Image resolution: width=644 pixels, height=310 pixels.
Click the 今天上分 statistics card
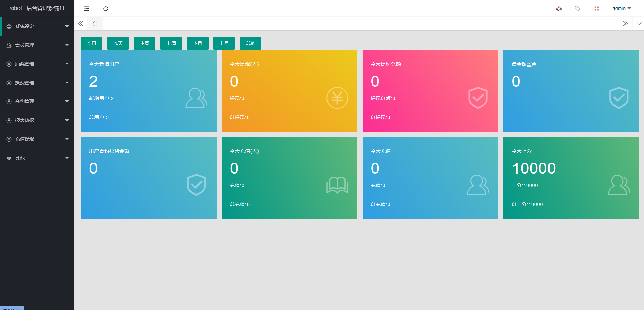571,177
